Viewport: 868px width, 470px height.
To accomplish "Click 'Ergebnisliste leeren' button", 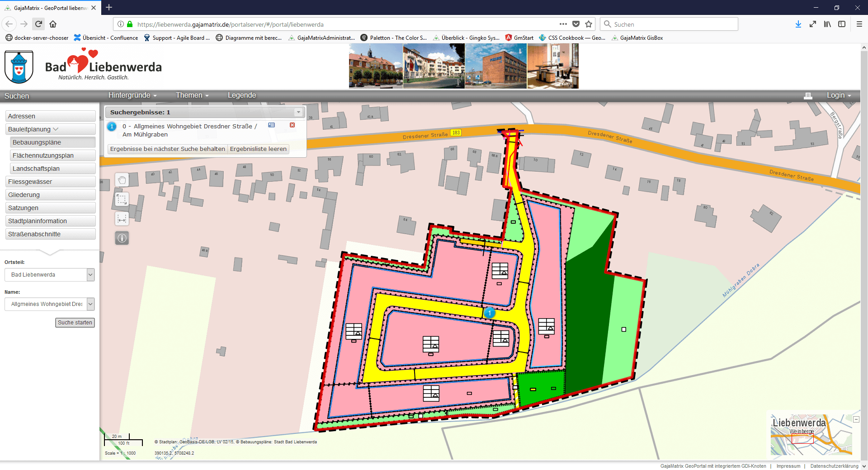I will (x=258, y=149).
